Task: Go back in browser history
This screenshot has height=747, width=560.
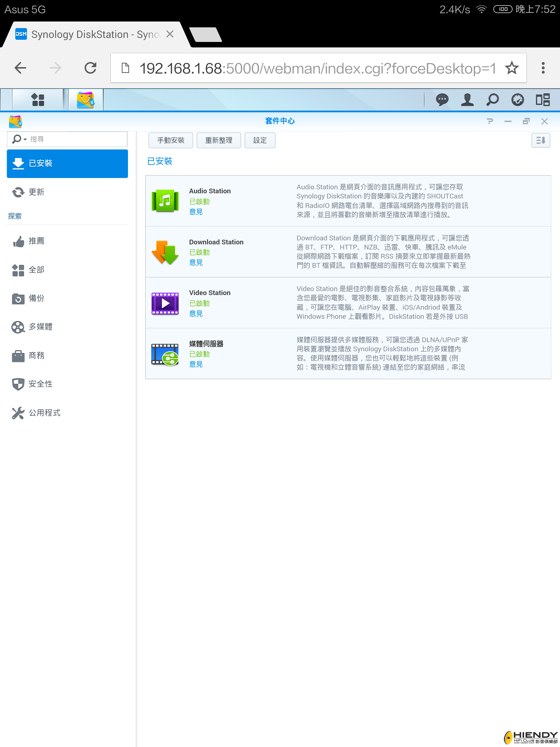Action: [20, 68]
